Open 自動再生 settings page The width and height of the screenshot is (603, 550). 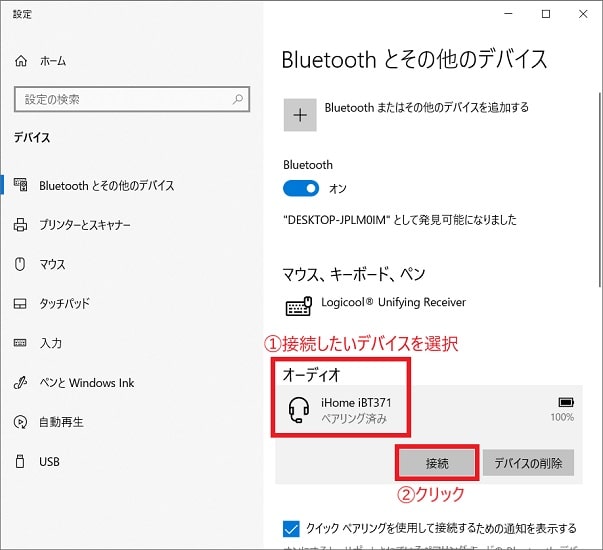click(61, 422)
